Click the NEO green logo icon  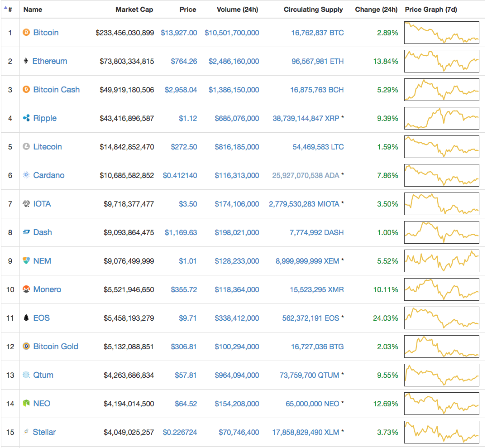pos(26,403)
